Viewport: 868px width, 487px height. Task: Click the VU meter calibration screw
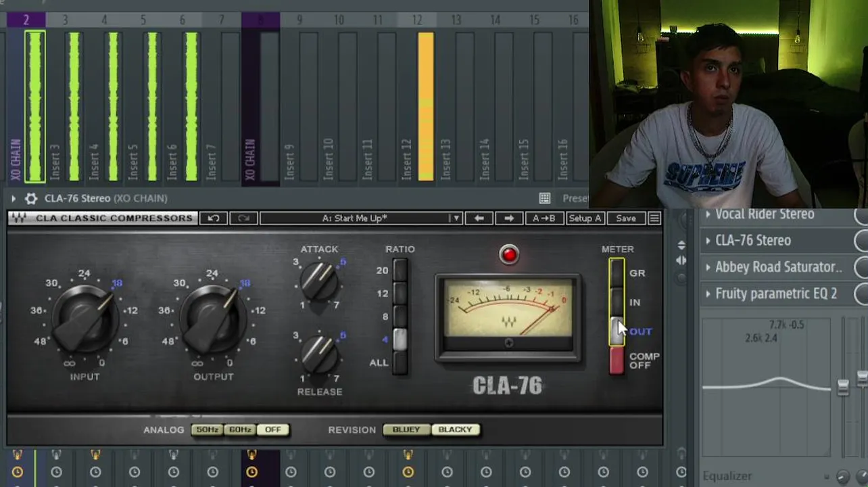tap(508, 343)
